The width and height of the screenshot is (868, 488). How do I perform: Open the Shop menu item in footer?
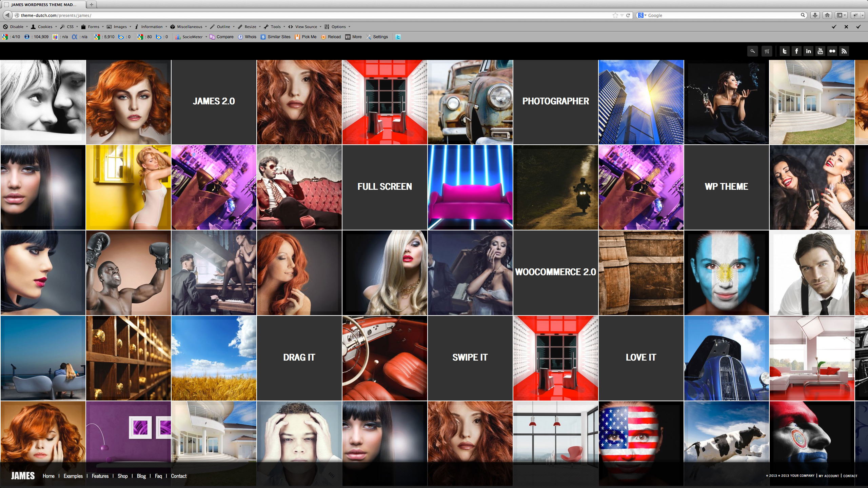[x=122, y=476]
